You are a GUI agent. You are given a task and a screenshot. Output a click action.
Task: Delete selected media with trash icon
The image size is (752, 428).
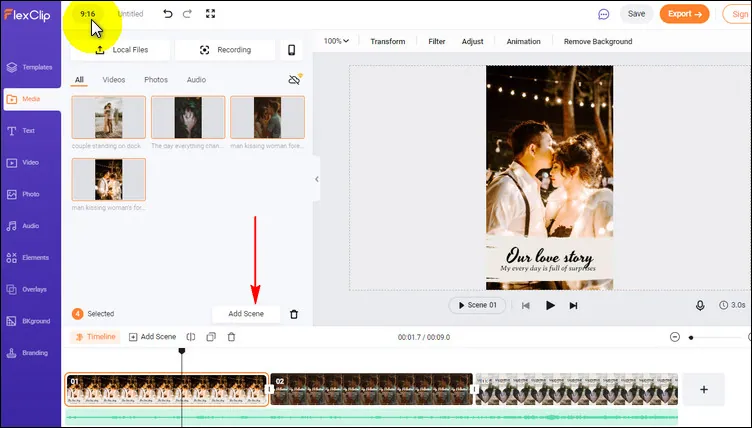(x=294, y=314)
